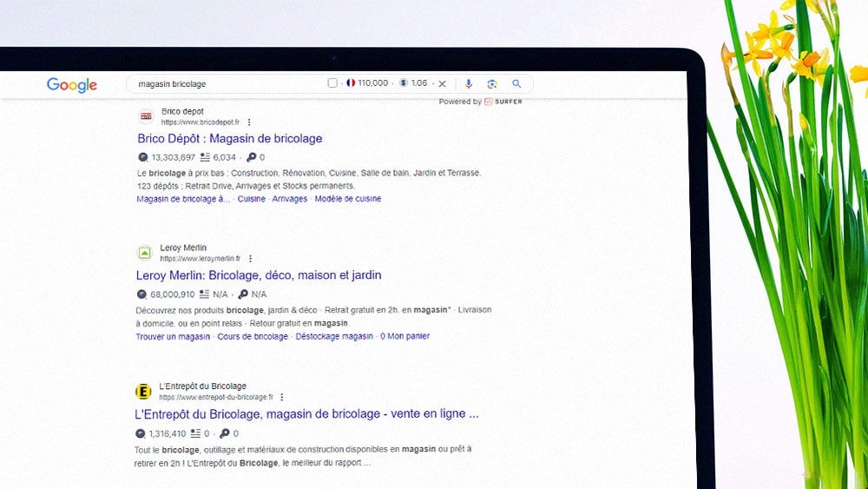Click the dollar cost-per-click icon
This screenshot has height=489, width=868.
point(404,83)
